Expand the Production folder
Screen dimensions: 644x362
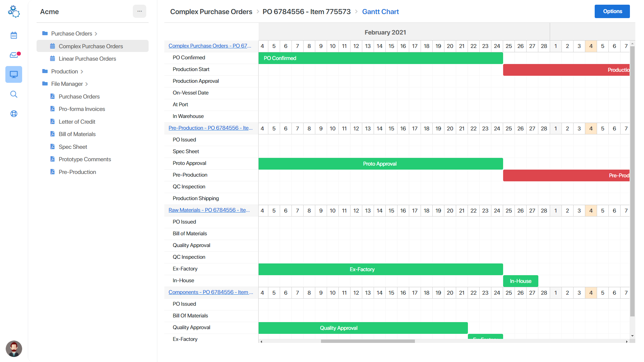coord(64,71)
